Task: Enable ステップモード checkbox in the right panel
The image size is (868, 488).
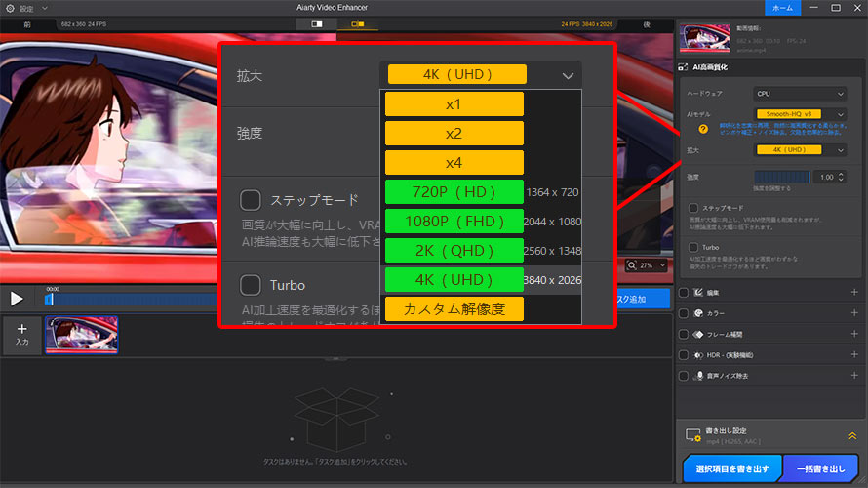Action: coord(693,208)
